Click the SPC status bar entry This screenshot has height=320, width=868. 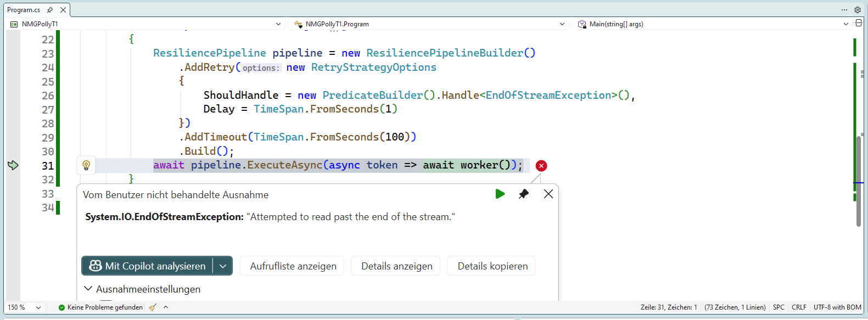click(779, 307)
